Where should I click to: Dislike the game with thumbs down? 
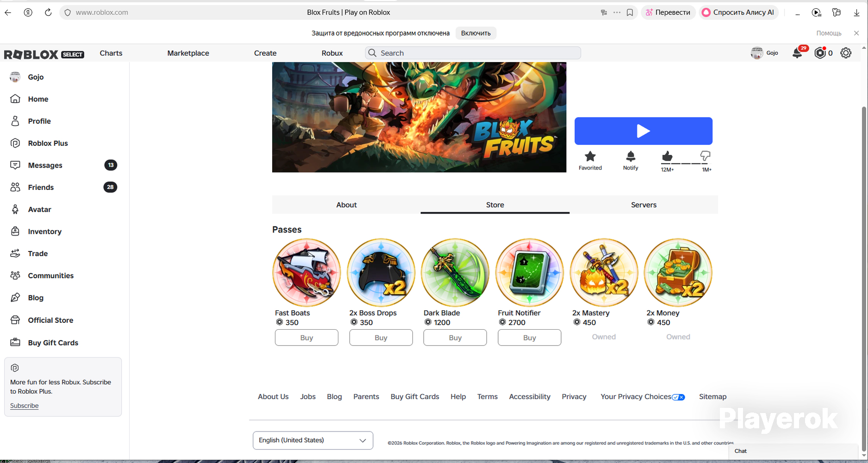[705, 156]
